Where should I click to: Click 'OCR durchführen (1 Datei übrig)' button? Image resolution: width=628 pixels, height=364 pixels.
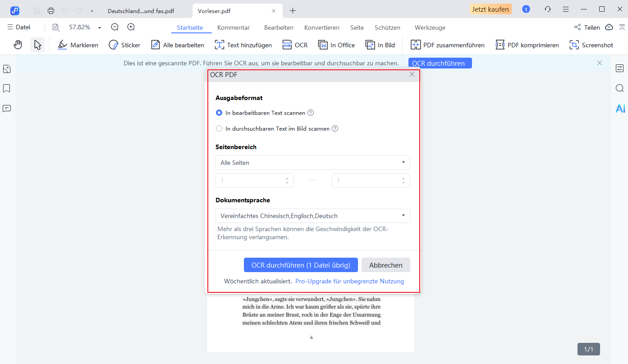pos(301,265)
